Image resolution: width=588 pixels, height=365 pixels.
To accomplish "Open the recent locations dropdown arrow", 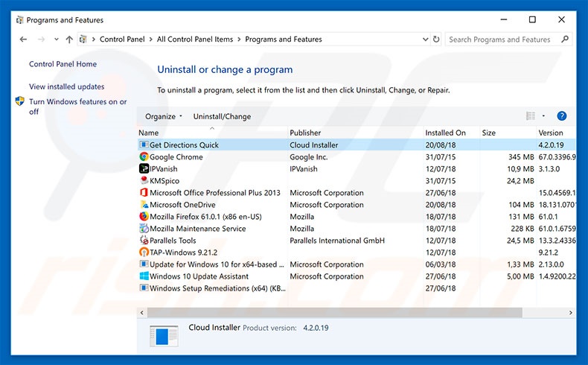I will coord(57,39).
